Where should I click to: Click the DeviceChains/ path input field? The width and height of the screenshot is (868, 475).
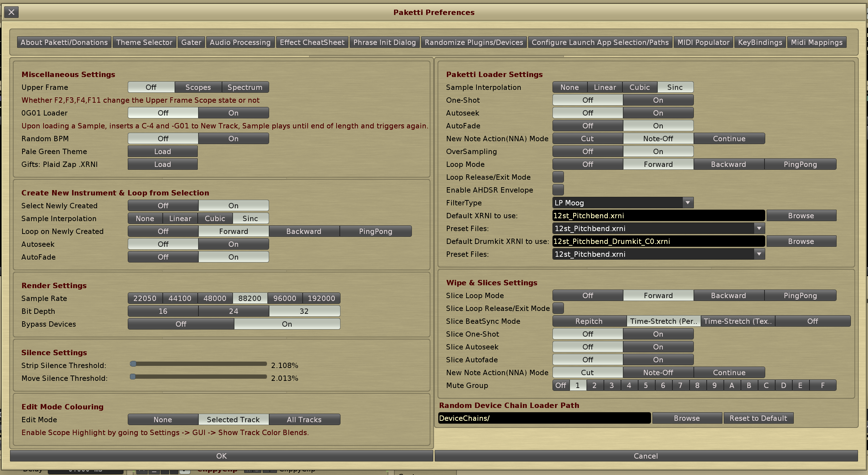coord(544,418)
